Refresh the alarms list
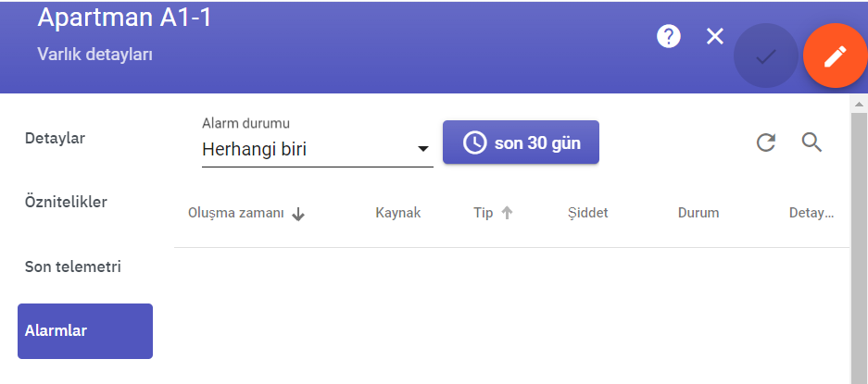 (765, 142)
